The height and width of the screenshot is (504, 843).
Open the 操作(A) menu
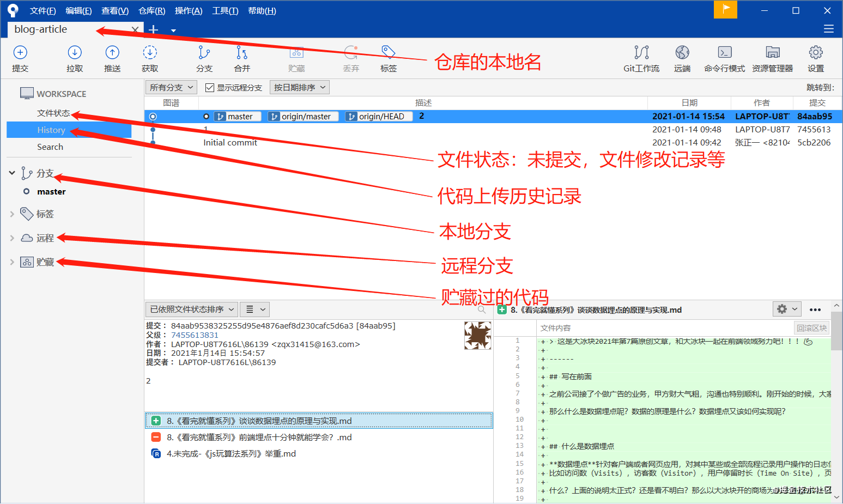[x=189, y=10]
